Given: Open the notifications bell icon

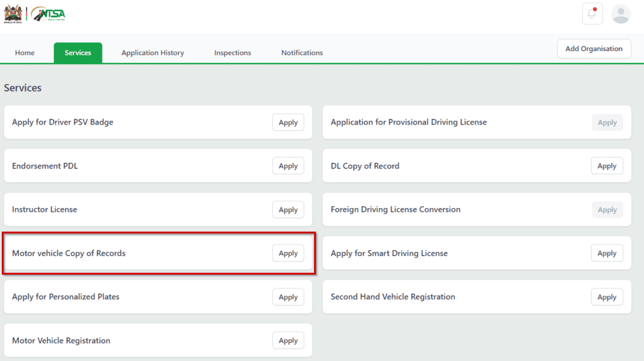Looking at the screenshot, I should tap(592, 14).
